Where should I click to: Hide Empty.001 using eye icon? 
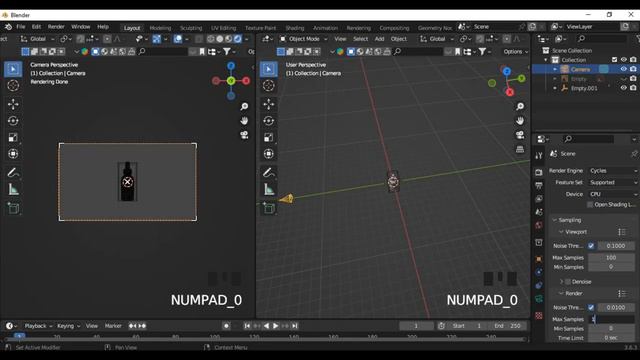tap(624, 88)
